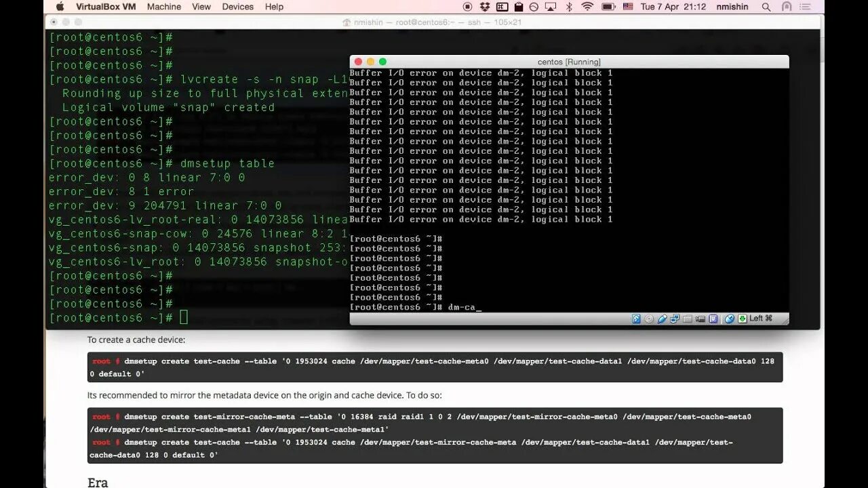Viewport: 868px width, 488px height.
Task: Click the hard disk activity icon in VM status bar
Action: [x=636, y=319]
